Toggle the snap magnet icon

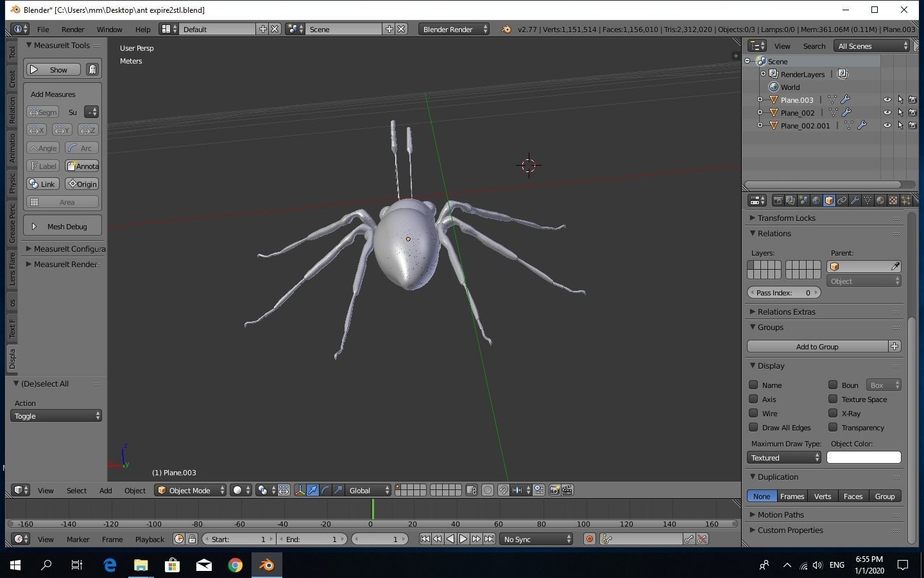coord(504,490)
